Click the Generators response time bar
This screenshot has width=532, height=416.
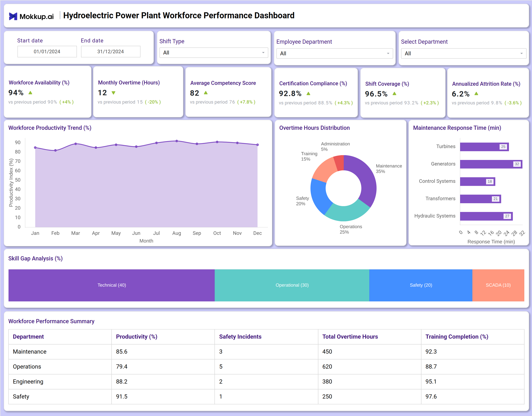coord(491,164)
